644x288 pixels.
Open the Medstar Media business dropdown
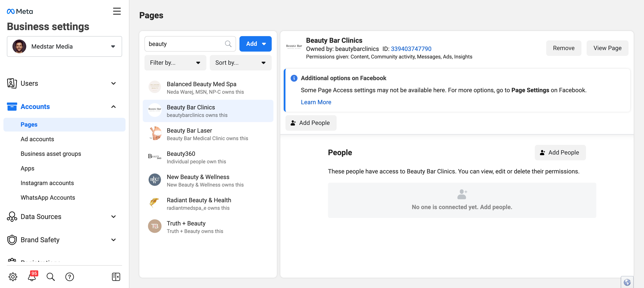[64, 46]
